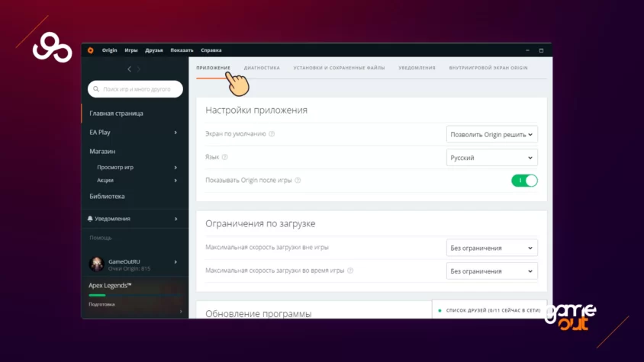Go forward with the right arrow

pos(139,69)
